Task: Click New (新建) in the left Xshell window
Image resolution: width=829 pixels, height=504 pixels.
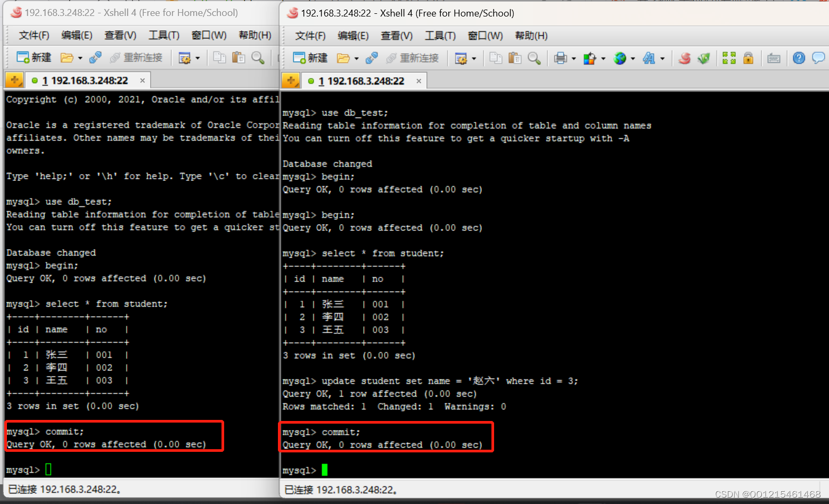Action: click(x=34, y=57)
